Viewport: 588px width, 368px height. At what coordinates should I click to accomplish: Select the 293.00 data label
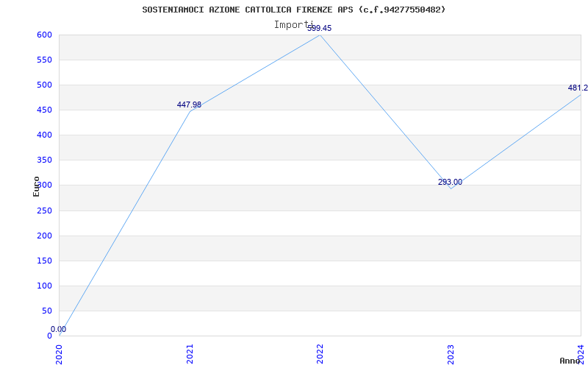point(450,182)
